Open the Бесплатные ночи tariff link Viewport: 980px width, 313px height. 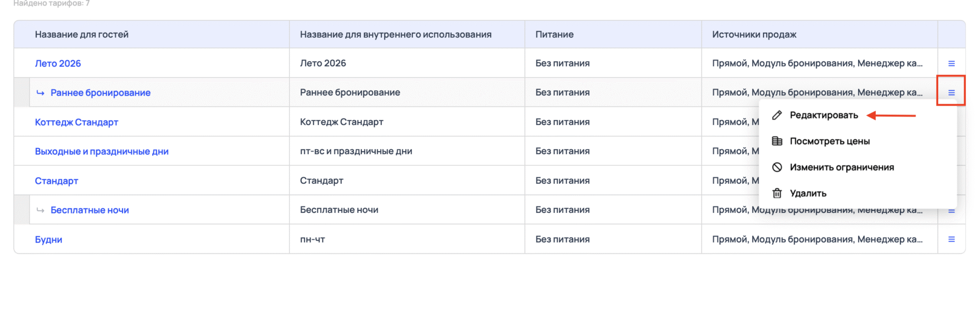pos(89,210)
